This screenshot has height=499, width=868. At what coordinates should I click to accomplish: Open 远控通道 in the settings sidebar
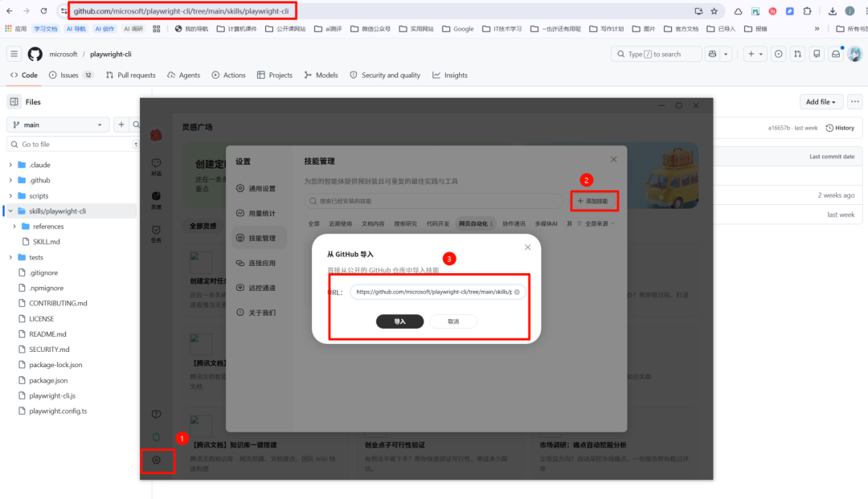tap(259, 288)
